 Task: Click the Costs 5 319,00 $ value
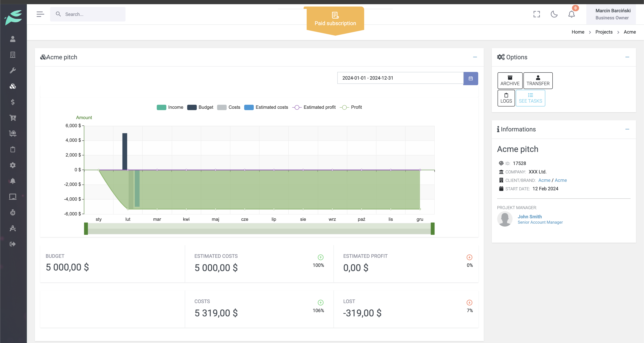click(216, 313)
